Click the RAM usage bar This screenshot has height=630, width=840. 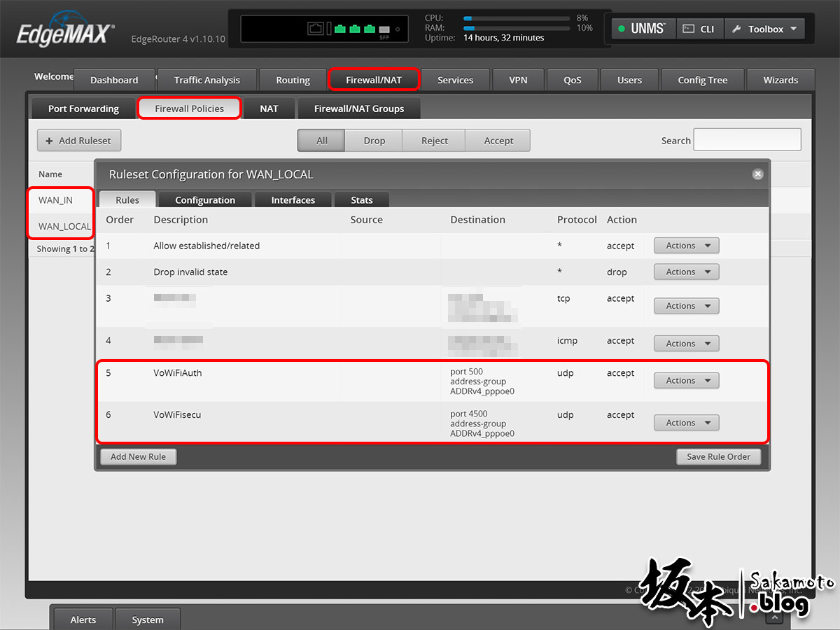coord(515,28)
